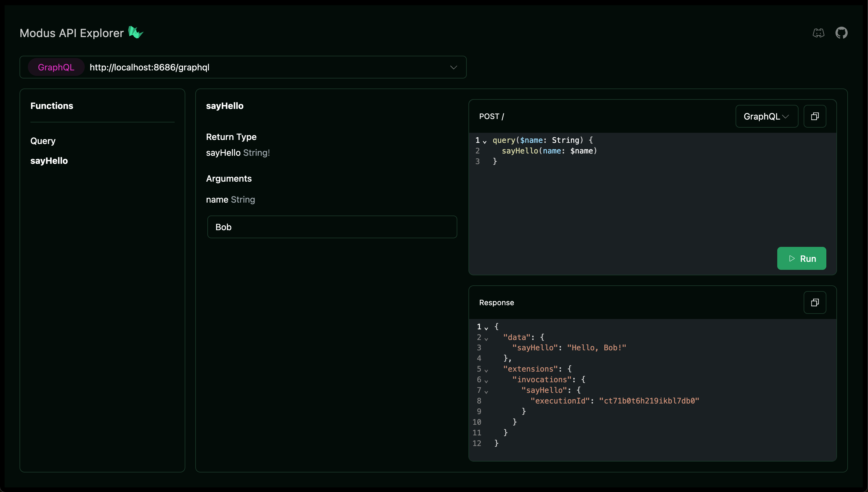Click the Response panel label

pyautogui.click(x=497, y=302)
